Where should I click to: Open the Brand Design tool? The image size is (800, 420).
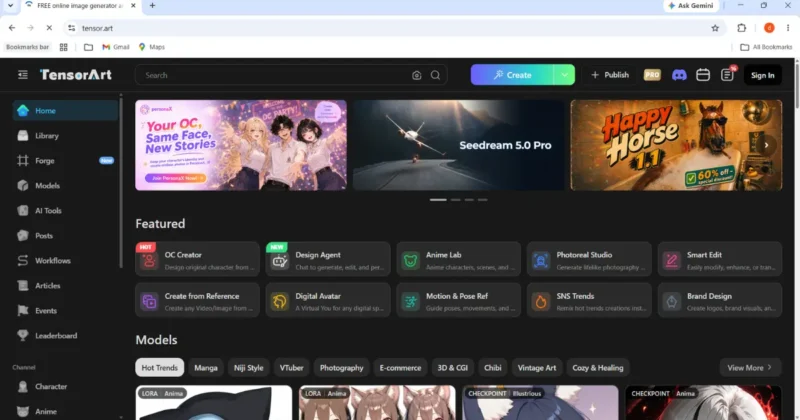pos(720,300)
